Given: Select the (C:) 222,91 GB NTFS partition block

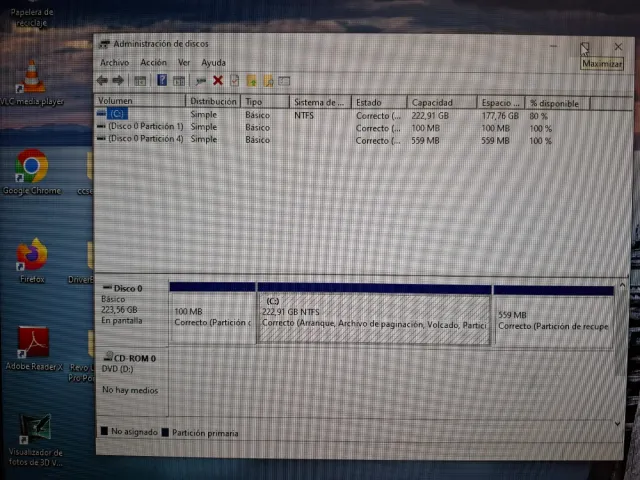Looking at the screenshot, I should [374, 314].
